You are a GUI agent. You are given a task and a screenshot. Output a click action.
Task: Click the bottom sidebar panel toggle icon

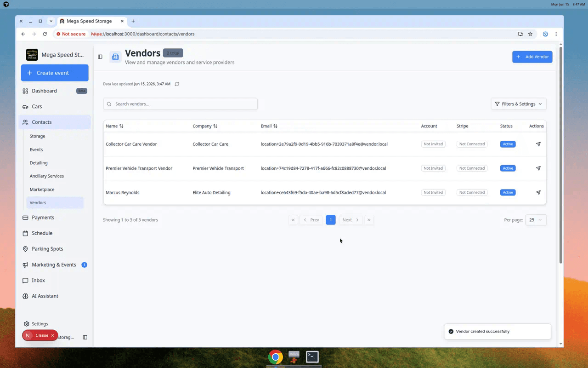click(x=85, y=337)
